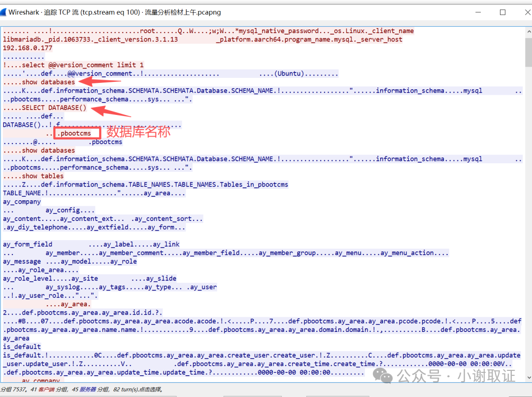The height and width of the screenshot is (397, 532).
Task: Click the Wireshark icon in the title bar
Action: [x=6, y=12]
